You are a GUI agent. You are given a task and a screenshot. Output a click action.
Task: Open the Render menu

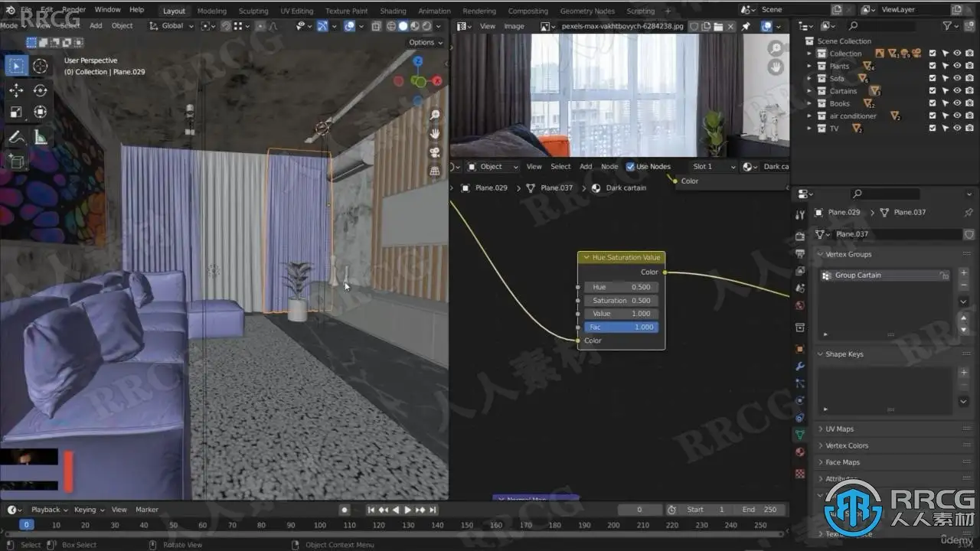73,10
